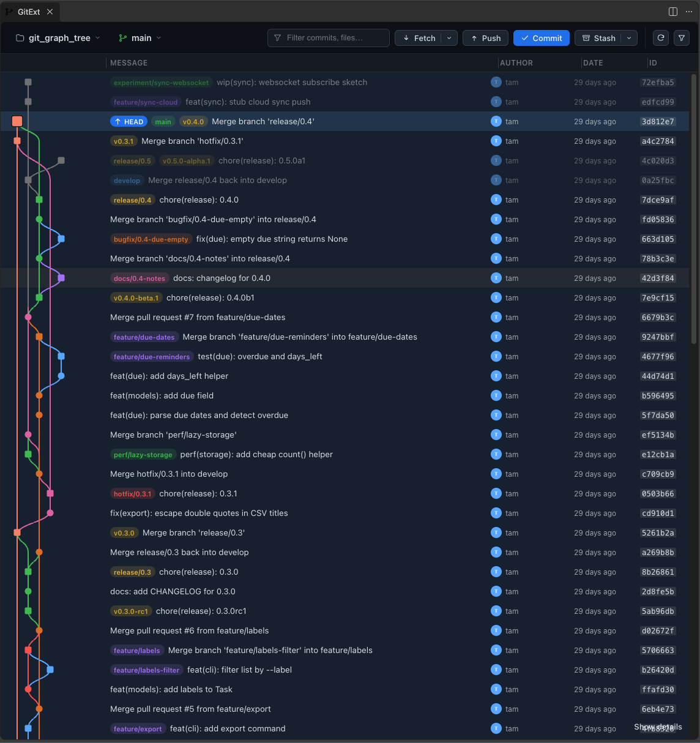Click the release/0.5 branch label
Screen dimensions: 700x743
[132, 161]
